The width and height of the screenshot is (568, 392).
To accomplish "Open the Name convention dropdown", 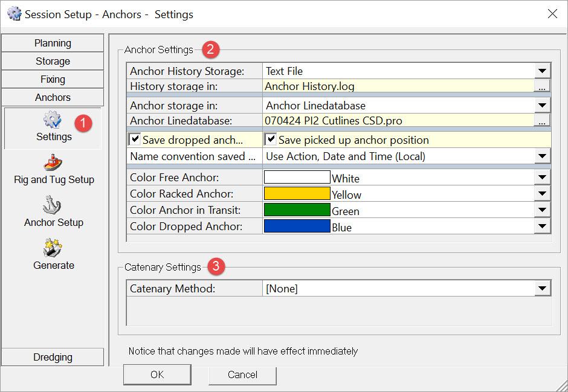I will (x=543, y=156).
